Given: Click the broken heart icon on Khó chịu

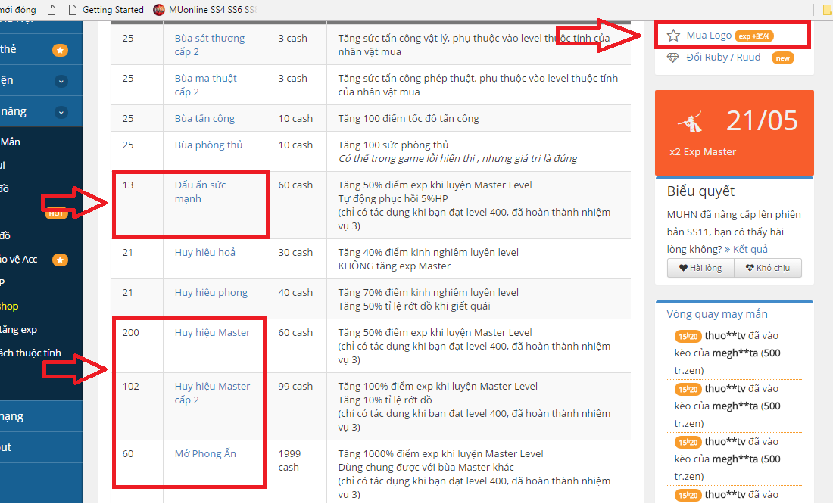Looking at the screenshot, I should coord(750,268).
